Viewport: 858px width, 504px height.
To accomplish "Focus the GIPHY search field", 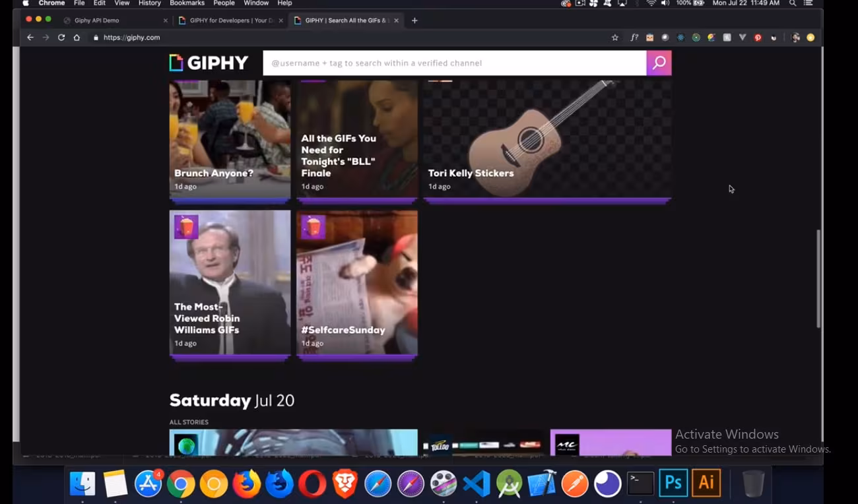I will coord(455,63).
